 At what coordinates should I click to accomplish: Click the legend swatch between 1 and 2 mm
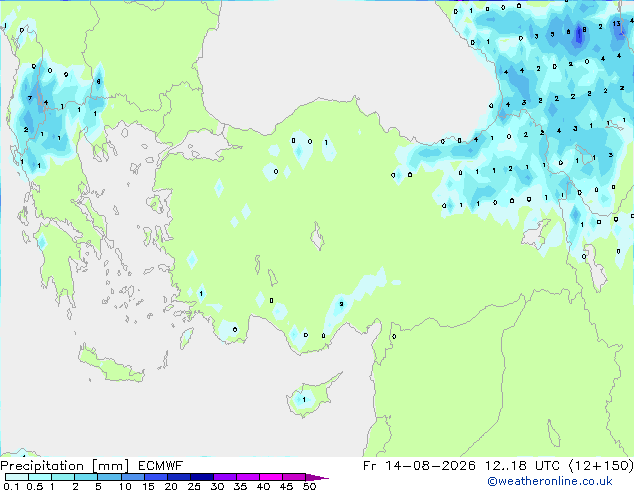click(63, 477)
